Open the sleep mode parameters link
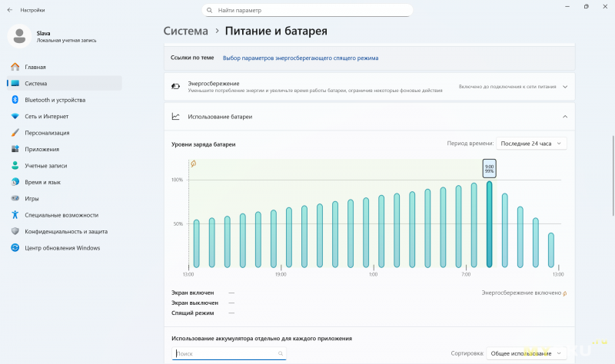This screenshot has height=364, width=615. click(x=300, y=58)
